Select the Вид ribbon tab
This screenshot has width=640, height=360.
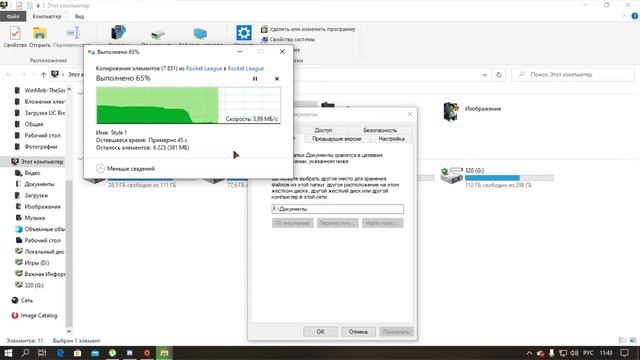click(79, 16)
